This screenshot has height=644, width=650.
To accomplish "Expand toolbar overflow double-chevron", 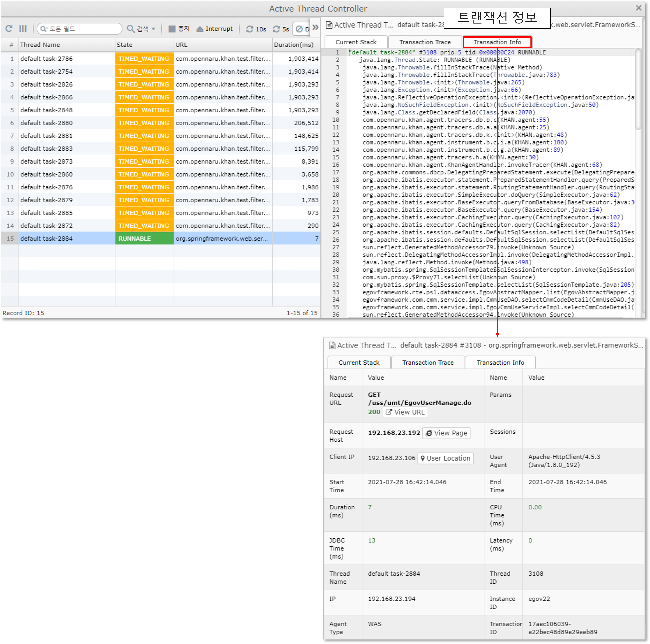I will coord(315,27).
